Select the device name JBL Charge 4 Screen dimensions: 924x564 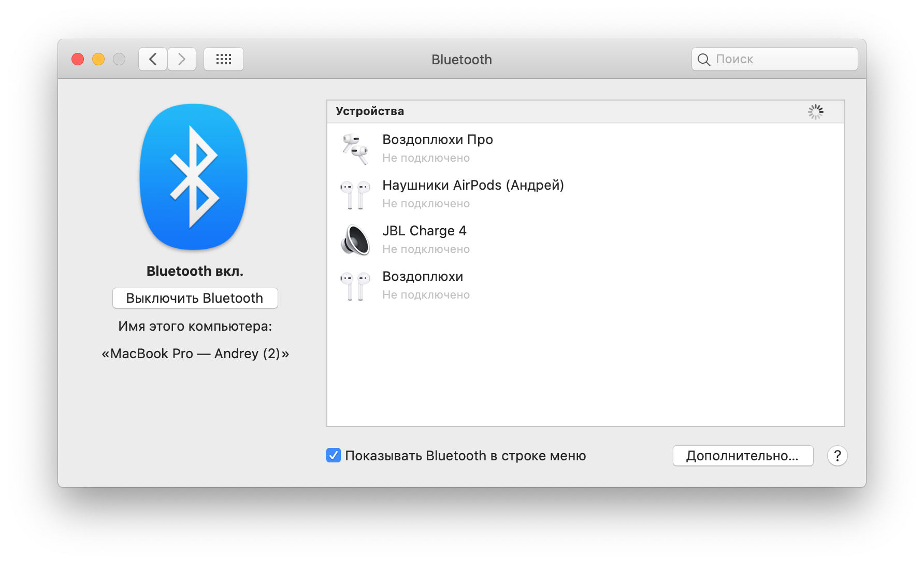tap(424, 231)
